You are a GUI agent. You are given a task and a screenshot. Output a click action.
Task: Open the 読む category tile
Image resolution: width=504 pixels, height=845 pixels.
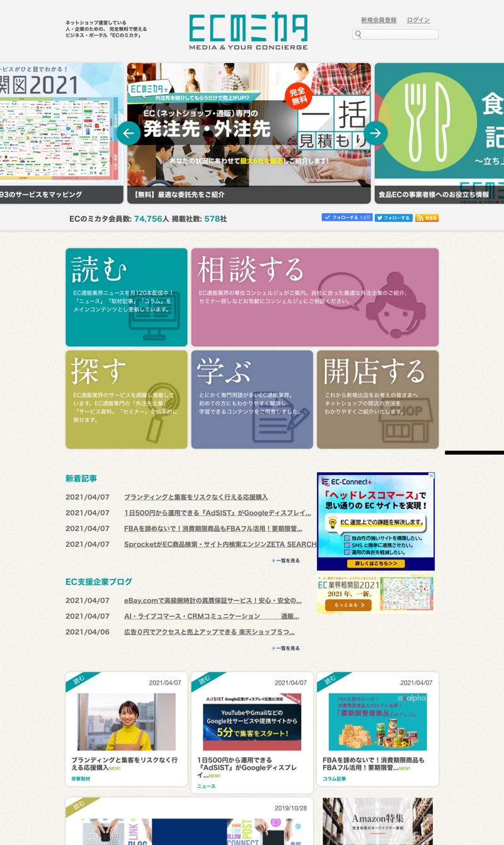click(127, 297)
